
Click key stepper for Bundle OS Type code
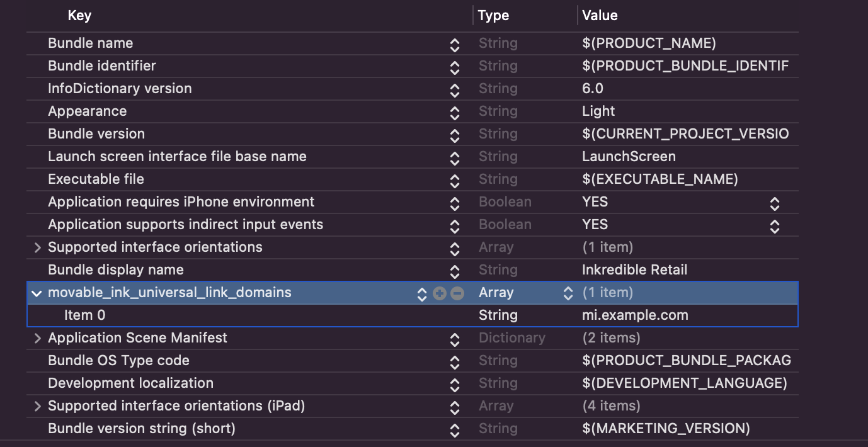pyautogui.click(x=455, y=362)
